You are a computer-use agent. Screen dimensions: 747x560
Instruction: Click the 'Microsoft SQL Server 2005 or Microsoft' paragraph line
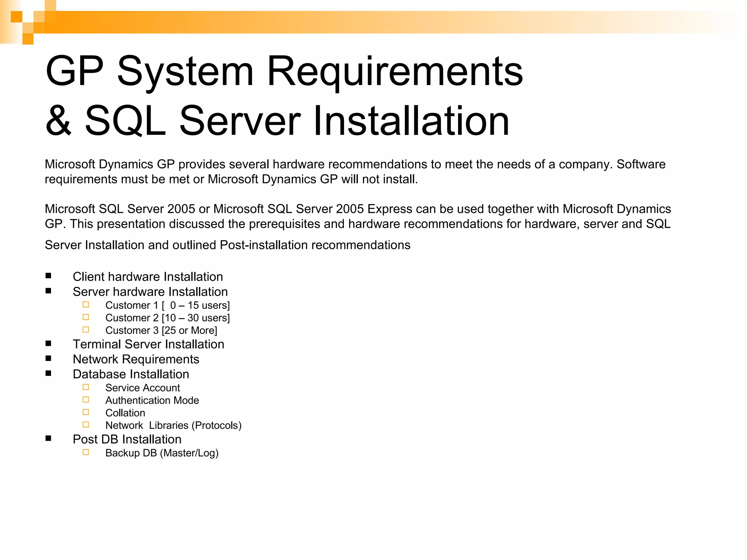tap(358, 209)
